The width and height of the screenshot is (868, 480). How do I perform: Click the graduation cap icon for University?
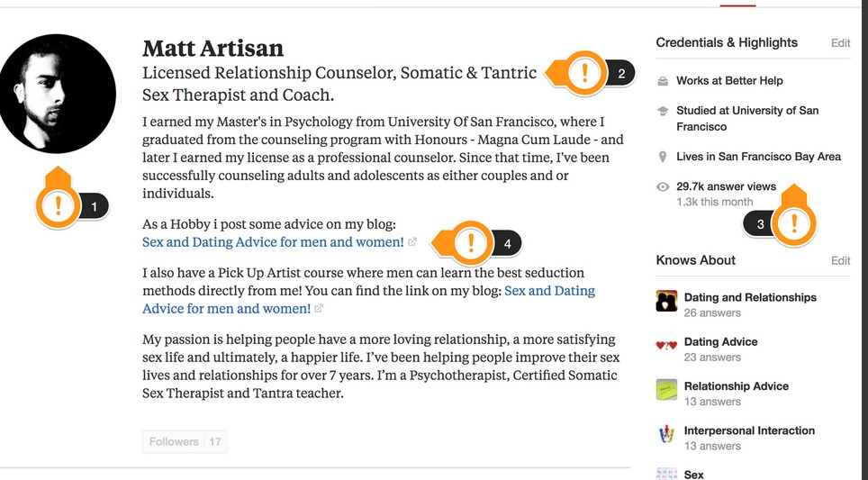coord(663,111)
